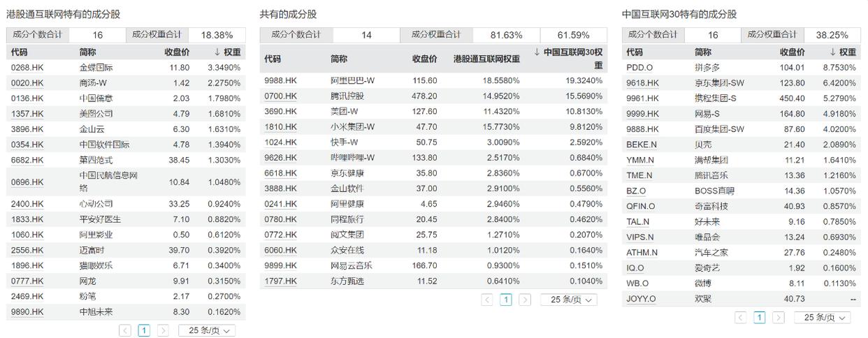Sort right table by 权重 column
The image size is (868, 338).
(x=842, y=52)
